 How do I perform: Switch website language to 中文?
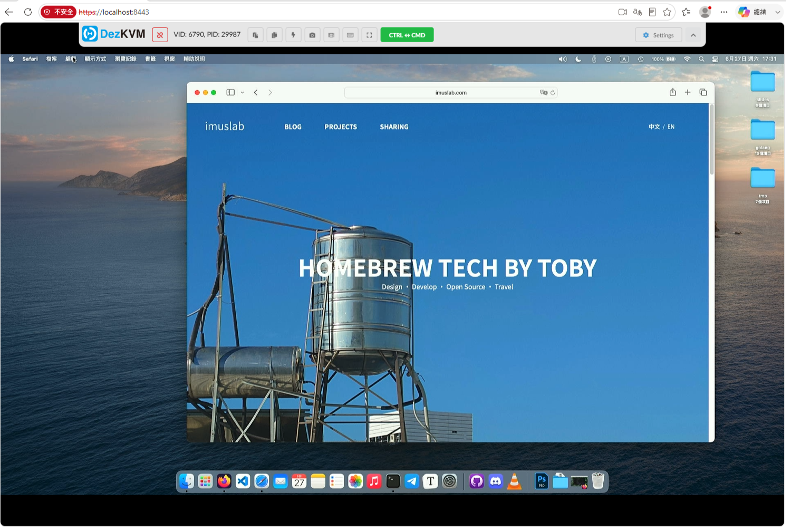coord(654,127)
